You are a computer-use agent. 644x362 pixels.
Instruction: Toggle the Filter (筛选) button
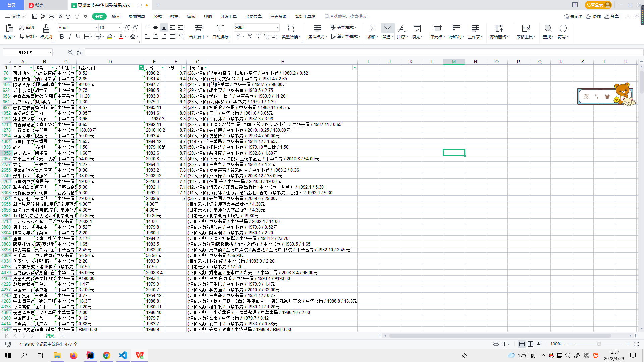pos(387,29)
